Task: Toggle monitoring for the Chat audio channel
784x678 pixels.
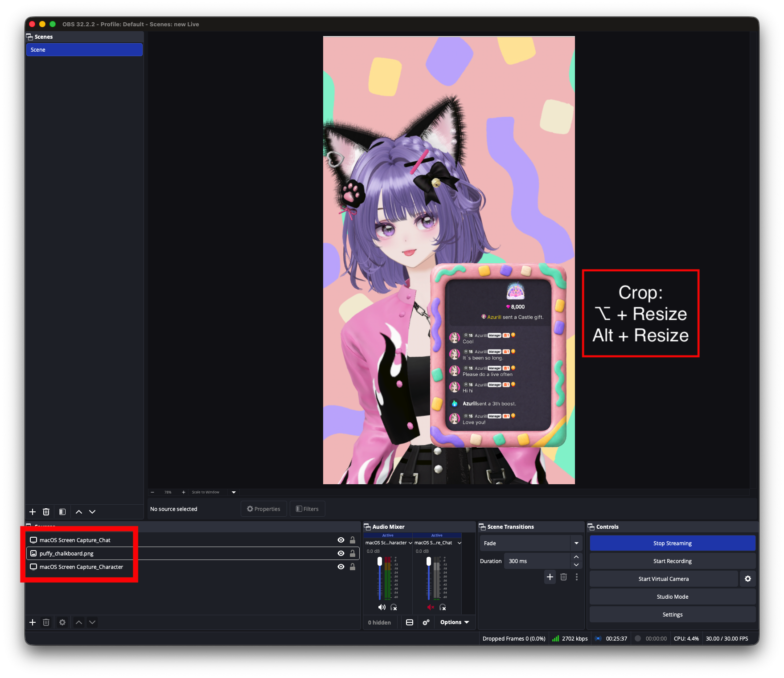Action: pos(443,607)
